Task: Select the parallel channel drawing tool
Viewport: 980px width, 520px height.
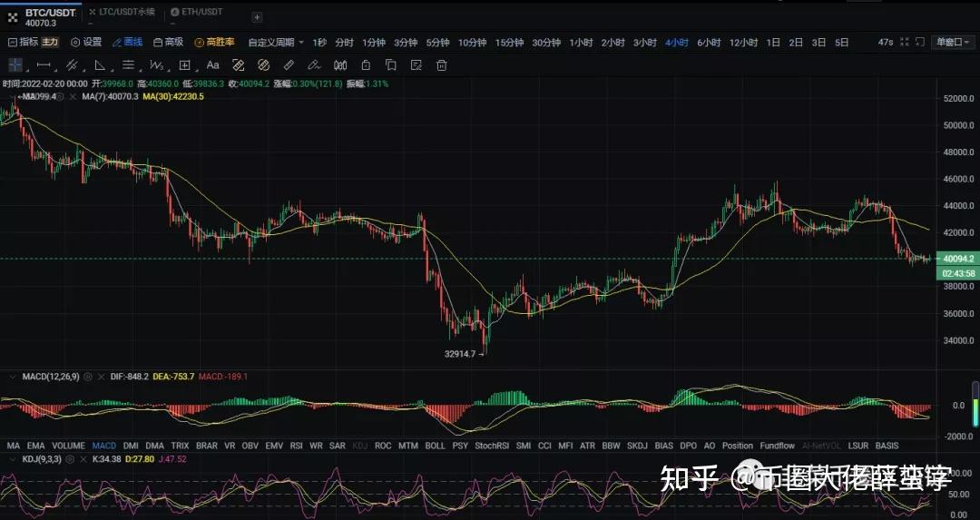Action: pos(72,65)
